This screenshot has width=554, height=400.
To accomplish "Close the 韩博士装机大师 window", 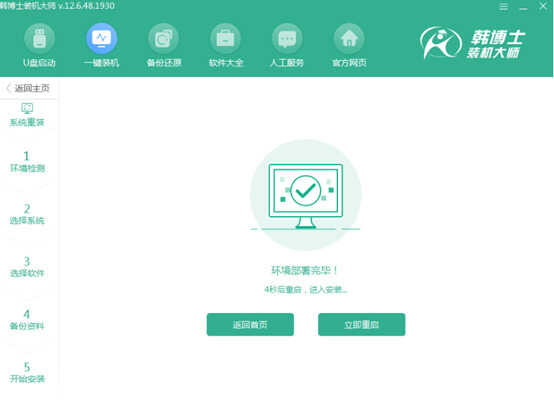I will pos(543,6).
